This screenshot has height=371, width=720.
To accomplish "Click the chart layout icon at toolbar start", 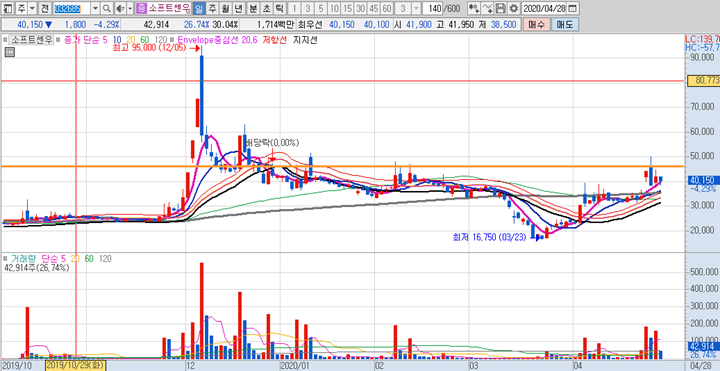I will click(x=7, y=8).
